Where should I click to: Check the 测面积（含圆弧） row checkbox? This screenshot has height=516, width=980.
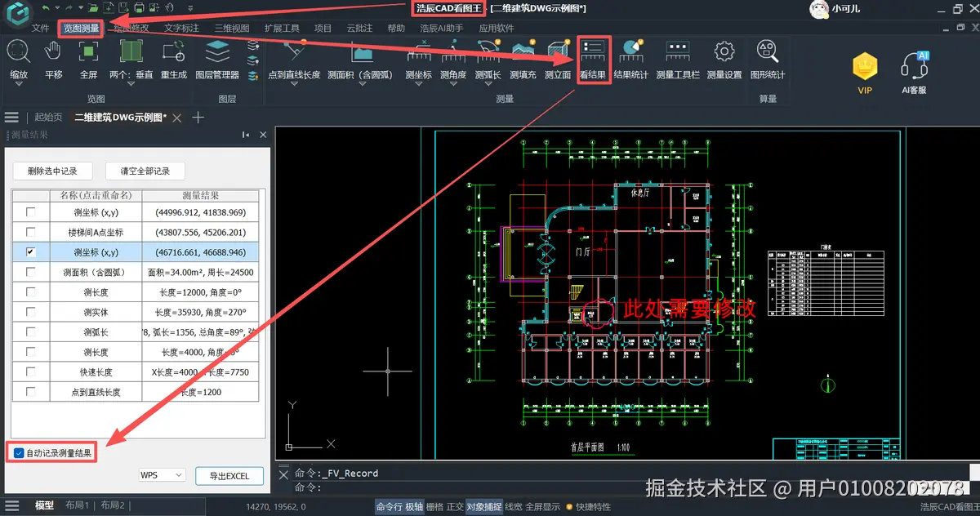point(30,273)
